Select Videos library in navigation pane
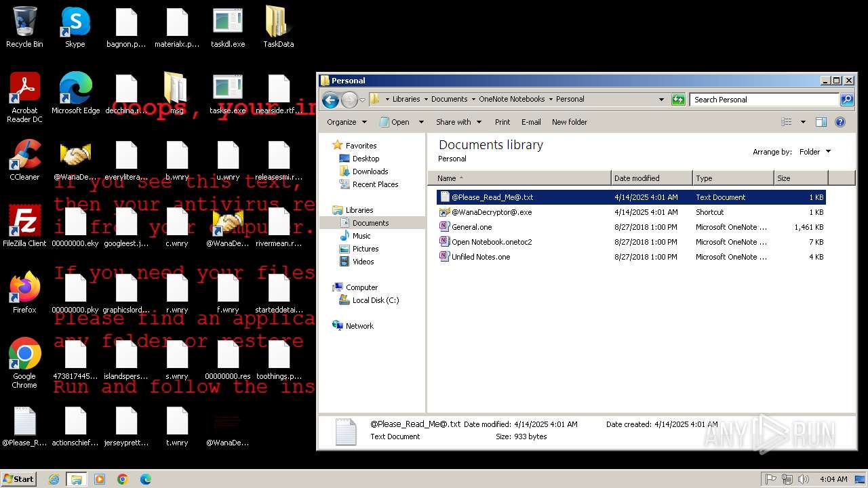The width and height of the screenshot is (868, 488). pyautogui.click(x=363, y=262)
